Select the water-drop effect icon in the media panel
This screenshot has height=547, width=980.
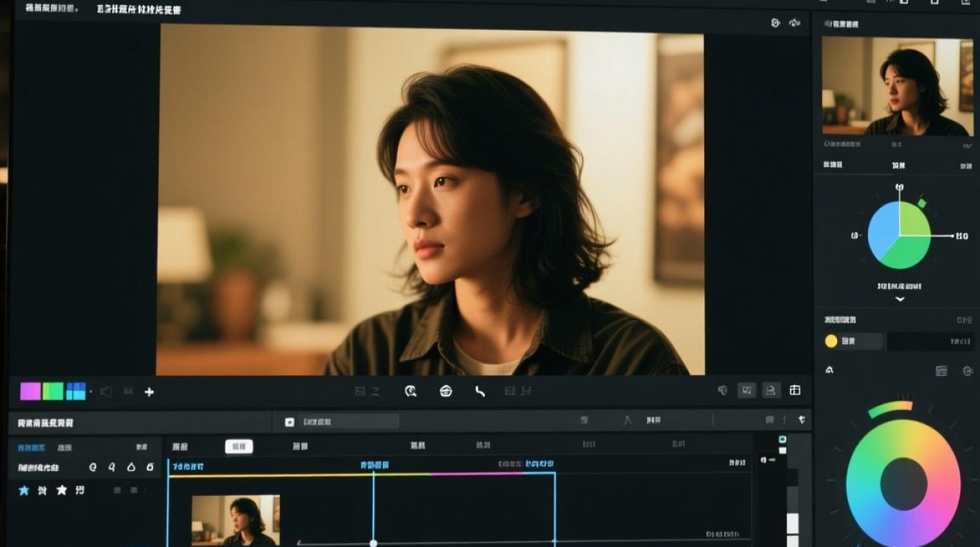[x=131, y=467]
